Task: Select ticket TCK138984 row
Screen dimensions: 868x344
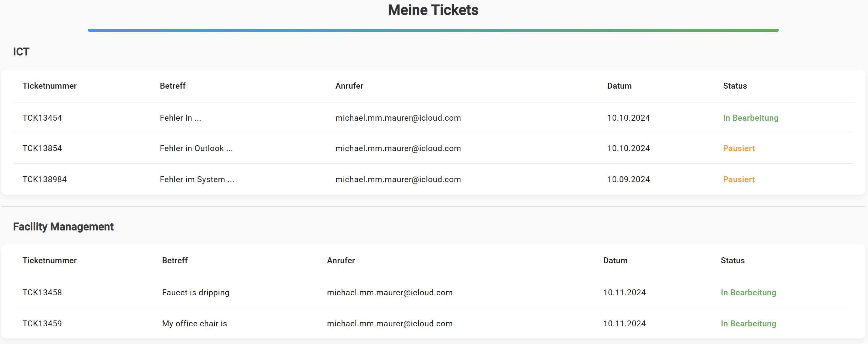Action: 45,179
